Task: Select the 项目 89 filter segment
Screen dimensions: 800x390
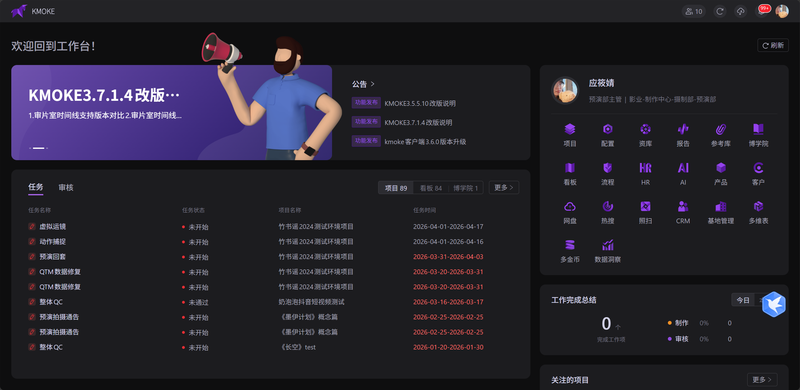Action: coord(396,188)
